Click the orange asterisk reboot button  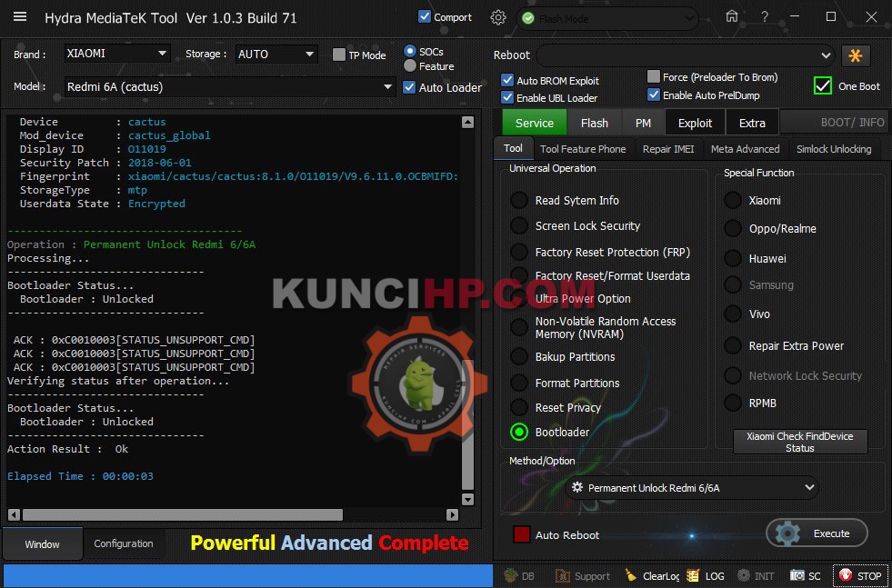click(855, 55)
